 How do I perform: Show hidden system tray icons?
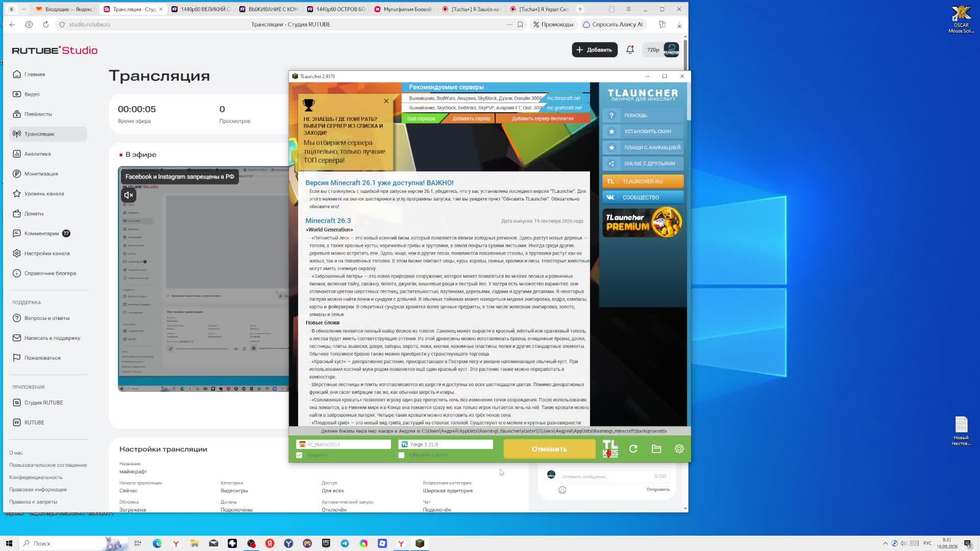pos(885,543)
